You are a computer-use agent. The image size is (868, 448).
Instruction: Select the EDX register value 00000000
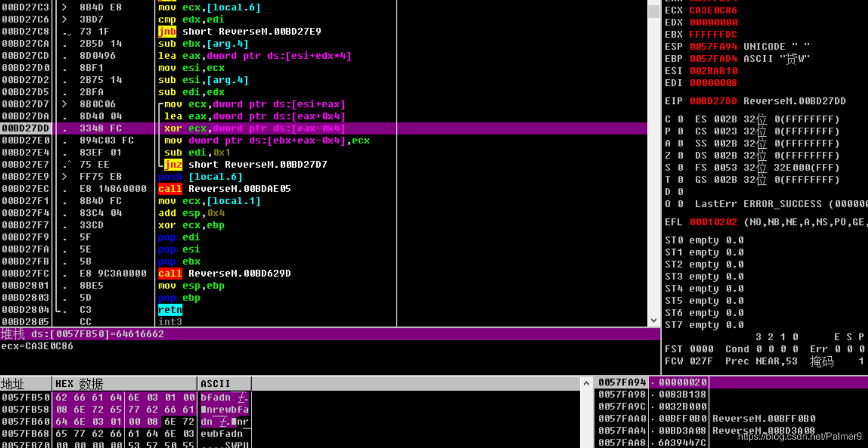pyautogui.click(x=713, y=22)
